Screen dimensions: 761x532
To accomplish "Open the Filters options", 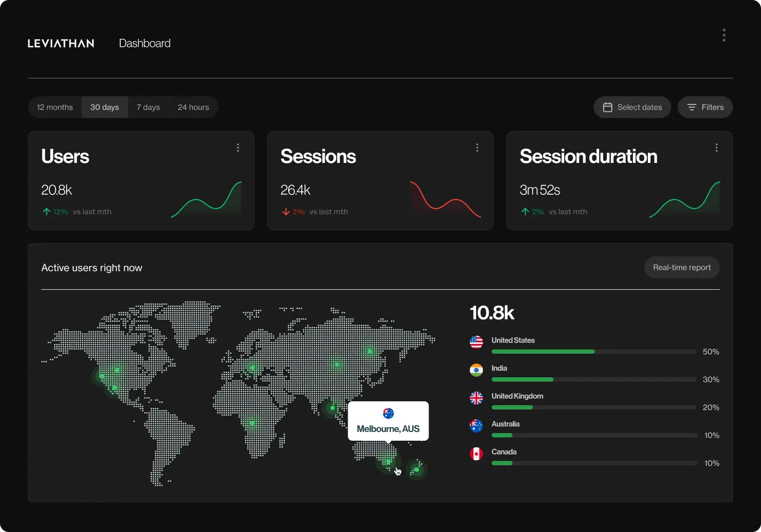I will 705,107.
